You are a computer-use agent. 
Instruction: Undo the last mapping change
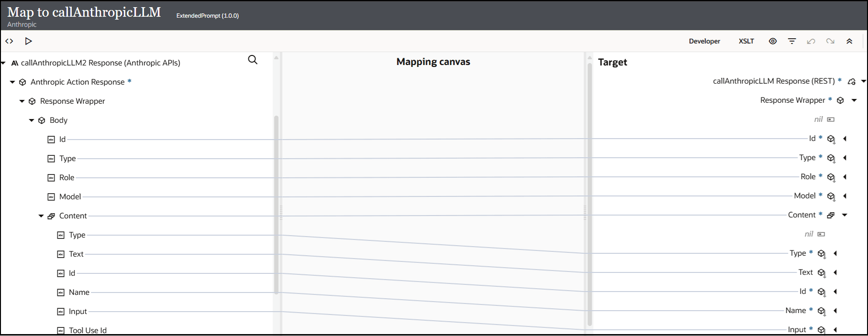[811, 41]
